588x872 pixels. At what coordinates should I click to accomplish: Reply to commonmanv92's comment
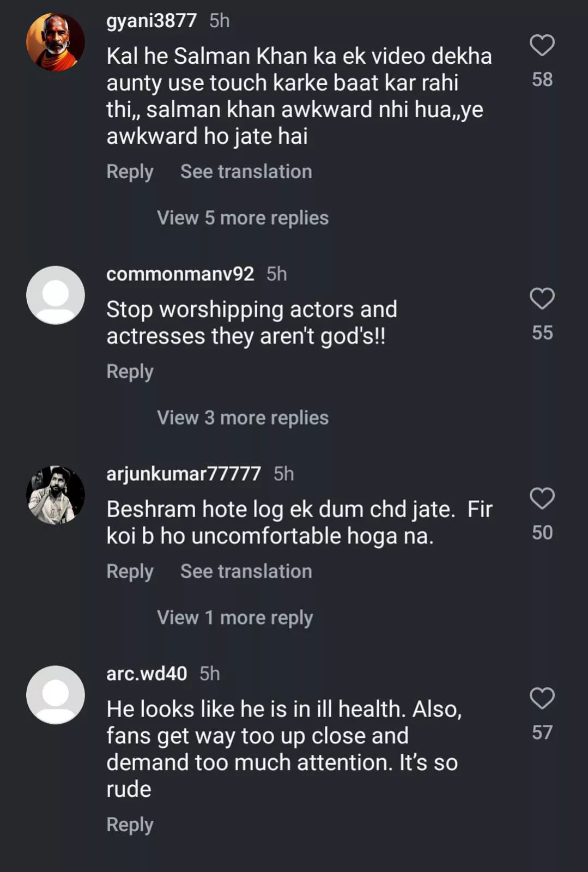(130, 372)
